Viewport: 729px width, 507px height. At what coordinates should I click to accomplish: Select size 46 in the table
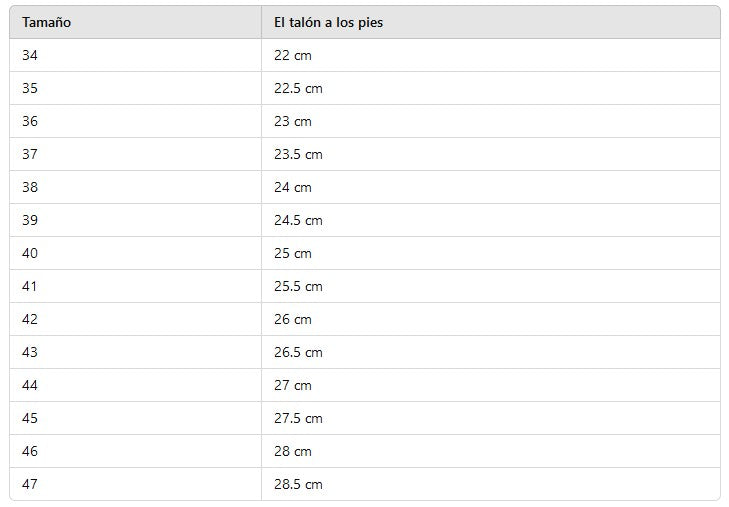tap(30, 451)
